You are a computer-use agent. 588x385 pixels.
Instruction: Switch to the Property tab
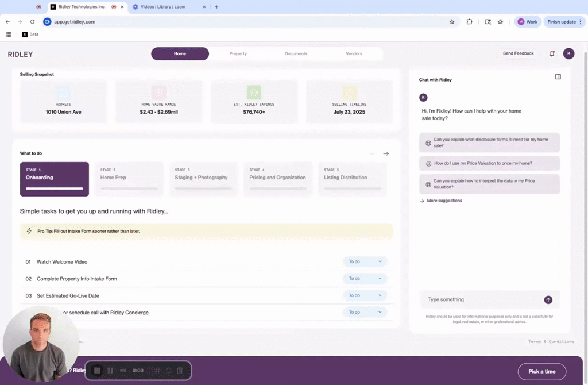coord(238,53)
